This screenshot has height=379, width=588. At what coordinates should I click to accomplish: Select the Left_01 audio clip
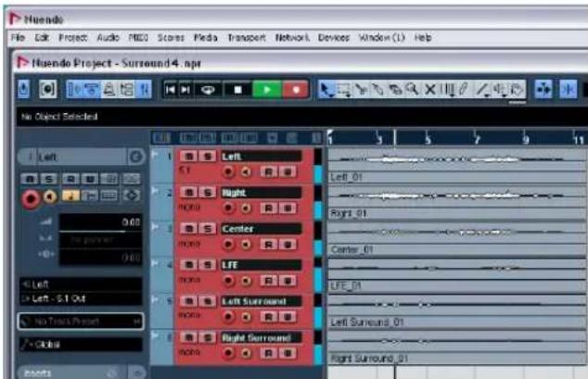pyautogui.click(x=457, y=164)
